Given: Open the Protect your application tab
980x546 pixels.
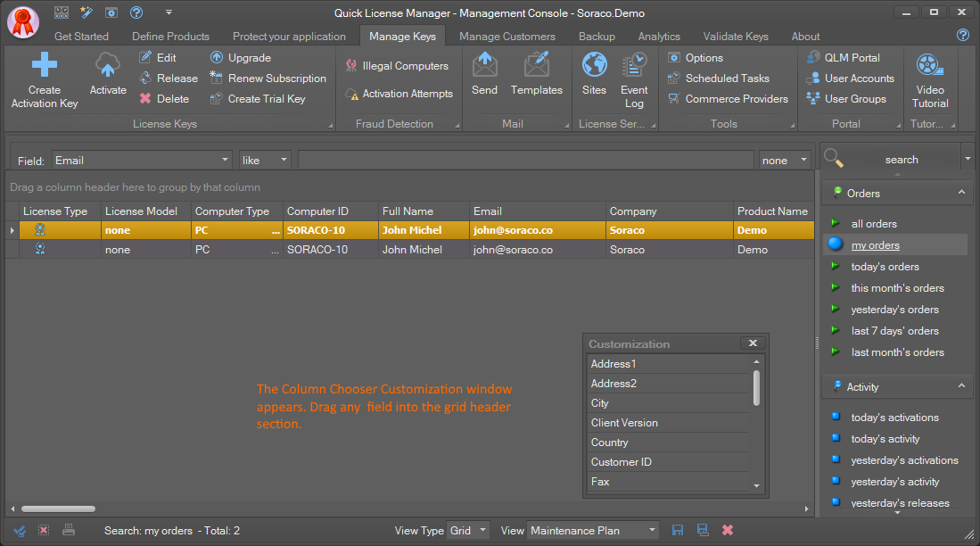Looking at the screenshot, I should click(x=289, y=37).
